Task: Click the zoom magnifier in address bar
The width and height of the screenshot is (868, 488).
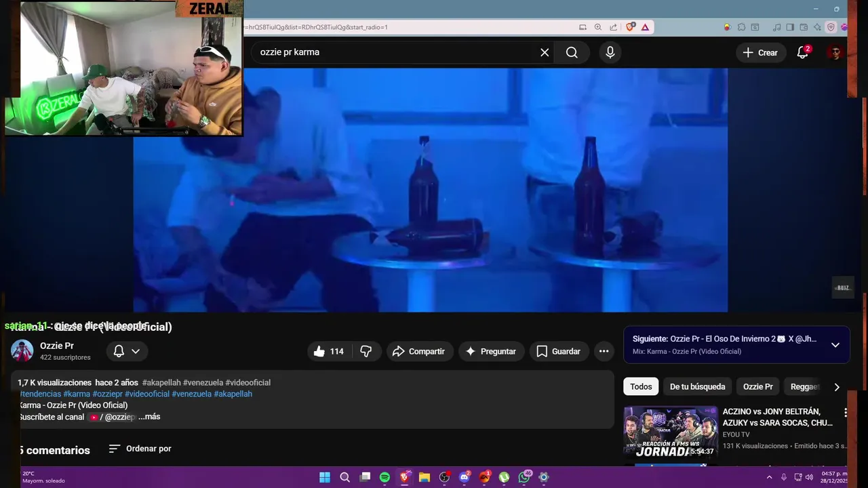Action: pyautogui.click(x=598, y=27)
